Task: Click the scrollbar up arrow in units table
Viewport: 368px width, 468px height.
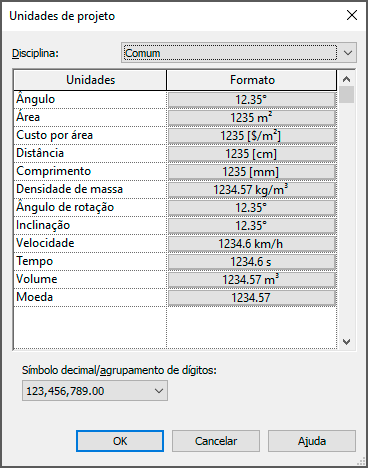Action: pos(347,79)
